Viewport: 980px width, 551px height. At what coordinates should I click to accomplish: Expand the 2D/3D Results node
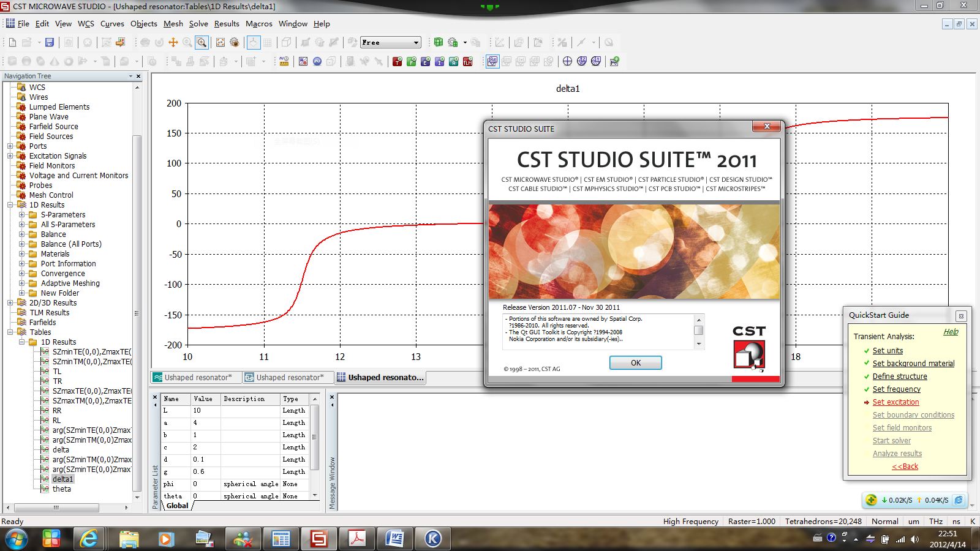click(x=10, y=303)
